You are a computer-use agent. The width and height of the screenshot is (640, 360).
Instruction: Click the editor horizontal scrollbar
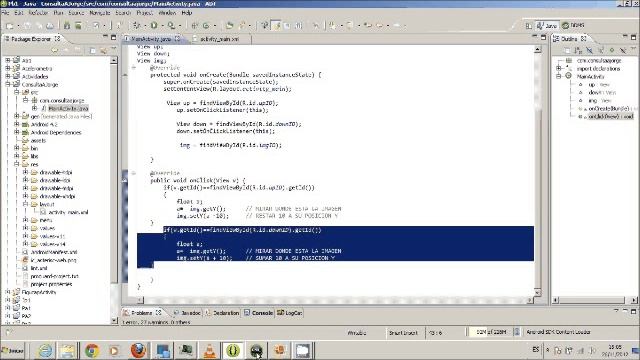(335, 300)
